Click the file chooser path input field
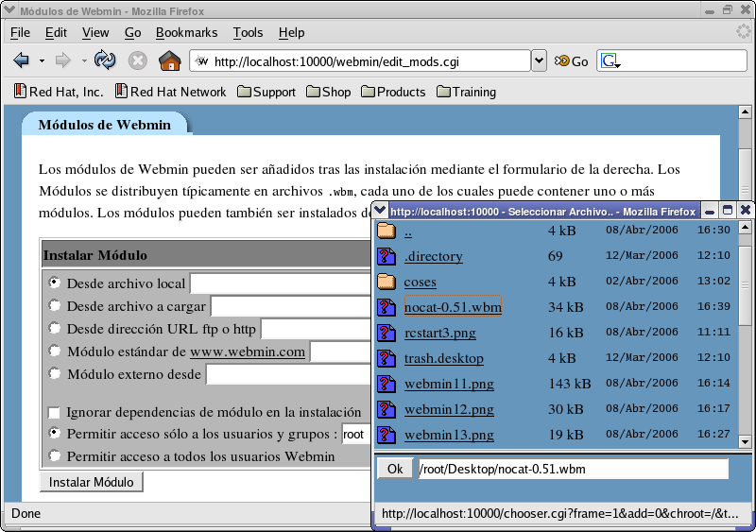This screenshot has width=756, height=532. [x=573, y=469]
